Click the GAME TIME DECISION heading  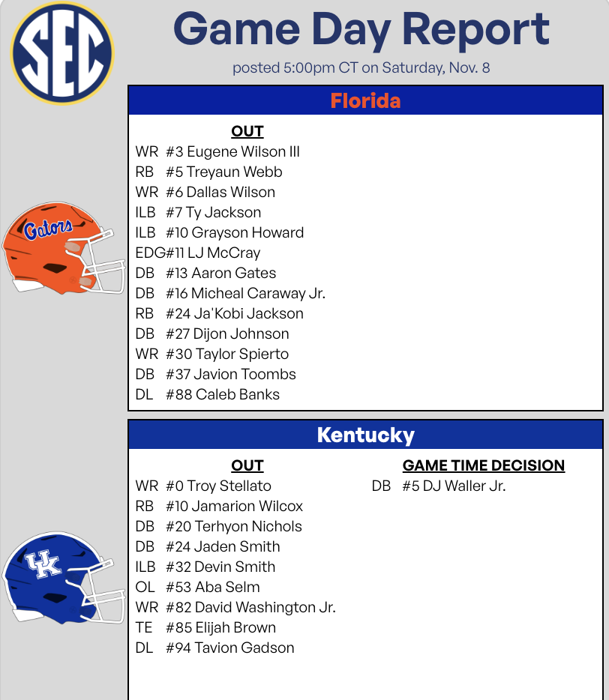(484, 465)
